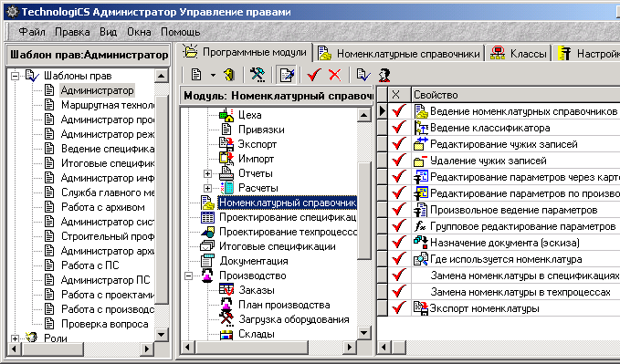Screen dimensions: 620x364
Task: Click scroll-down arrow in modules tree
Action: pos(364,333)
